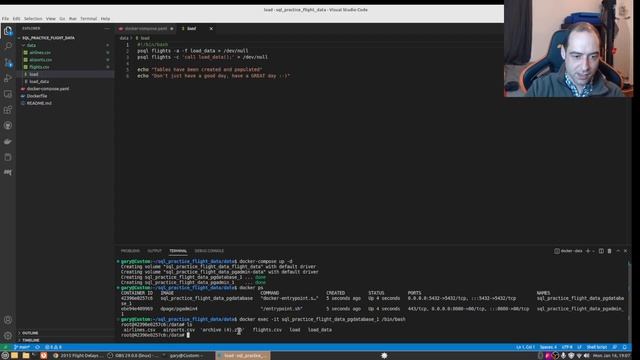Viewport: 640px width, 360px height.
Task: Open the terminal launch profile dropdown arrow
Action: point(593,251)
